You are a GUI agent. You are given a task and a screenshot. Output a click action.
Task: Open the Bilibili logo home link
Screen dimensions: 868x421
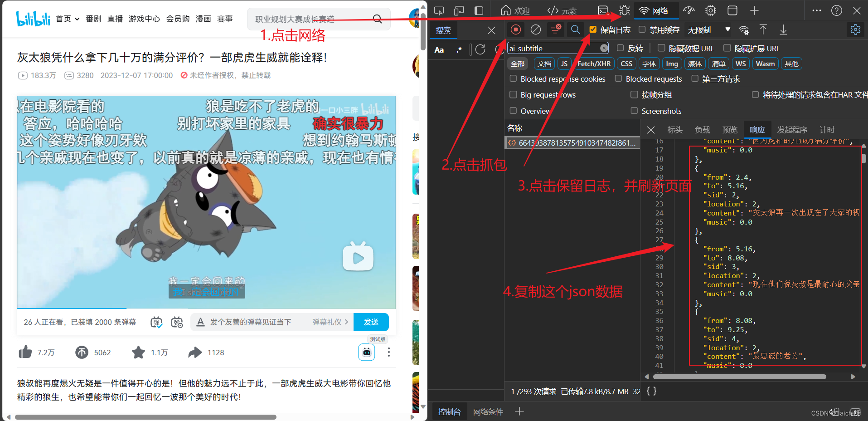click(33, 19)
